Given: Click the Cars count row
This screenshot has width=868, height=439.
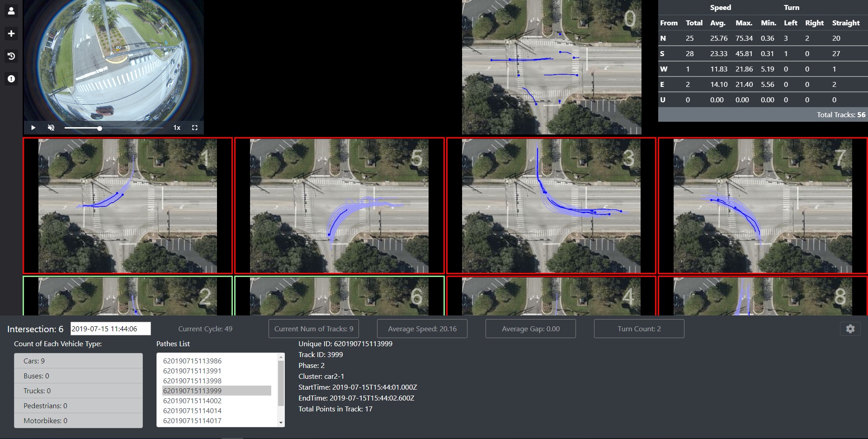Looking at the screenshot, I should coord(78,361).
